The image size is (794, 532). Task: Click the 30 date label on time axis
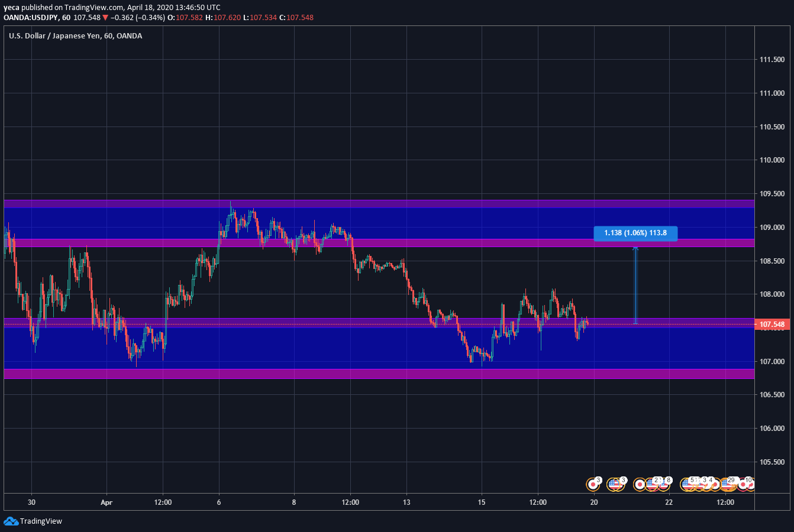point(31,502)
